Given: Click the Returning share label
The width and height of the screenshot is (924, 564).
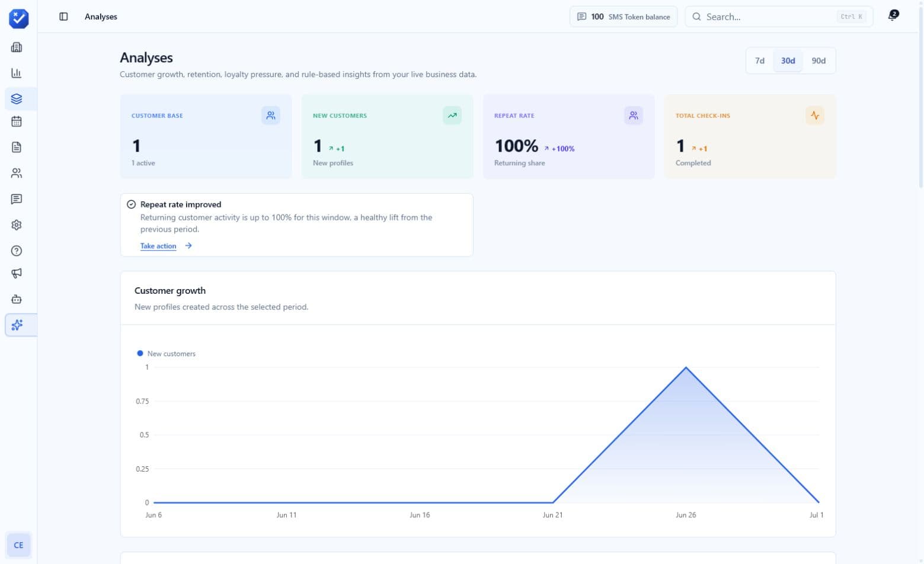Looking at the screenshot, I should click(x=520, y=163).
